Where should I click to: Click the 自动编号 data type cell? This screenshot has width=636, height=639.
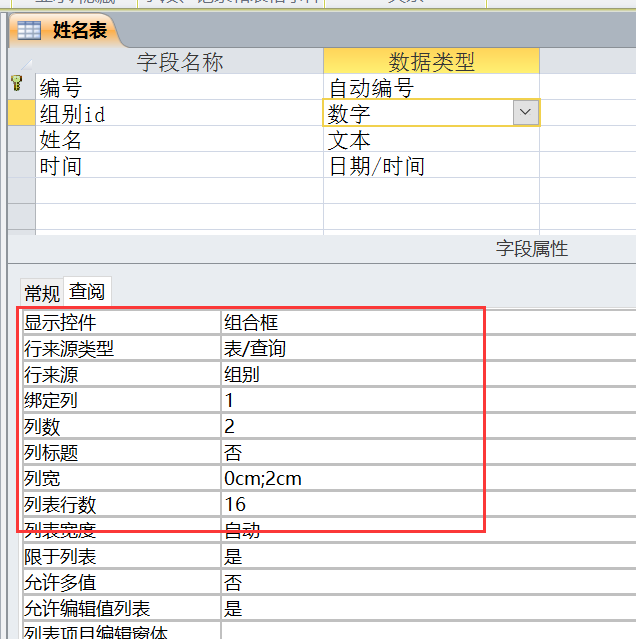(x=430, y=88)
